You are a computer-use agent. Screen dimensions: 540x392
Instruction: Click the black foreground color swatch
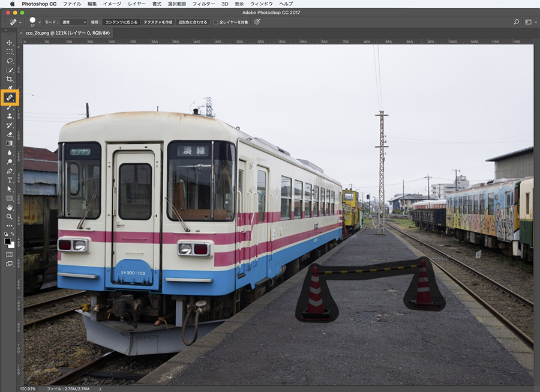(7, 241)
